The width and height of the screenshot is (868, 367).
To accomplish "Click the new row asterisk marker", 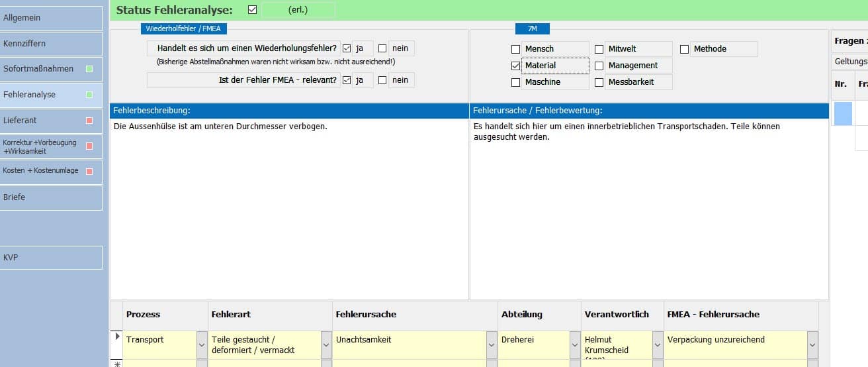I will pyautogui.click(x=117, y=364).
